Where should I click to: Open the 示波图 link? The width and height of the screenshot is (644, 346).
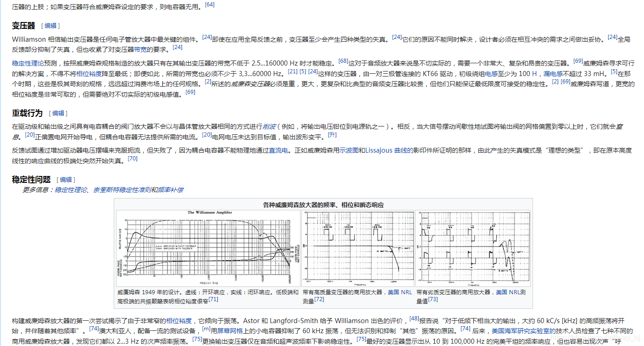(349, 150)
